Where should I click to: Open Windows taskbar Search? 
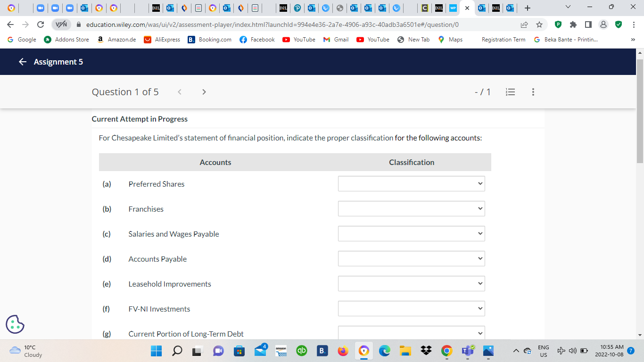(x=177, y=351)
